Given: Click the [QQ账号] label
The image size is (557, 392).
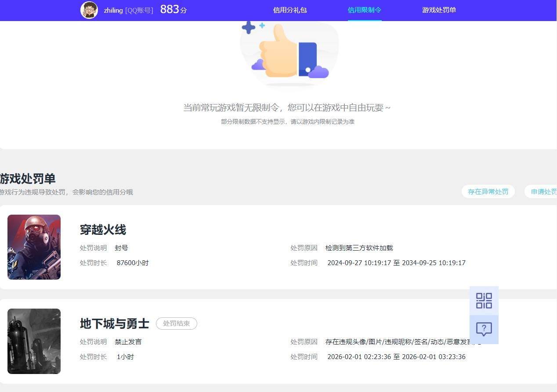Looking at the screenshot, I should (x=139, y=10).
